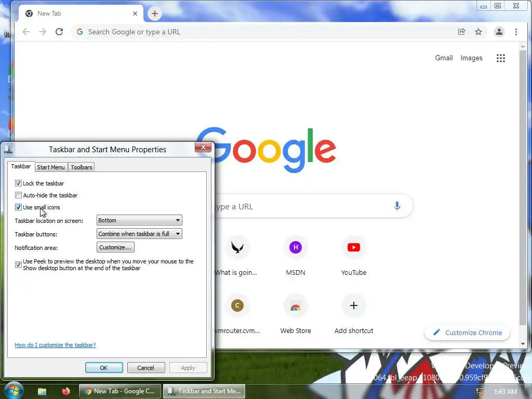Expand the Taskbar buttons dropdown

(x=139, y=234)
